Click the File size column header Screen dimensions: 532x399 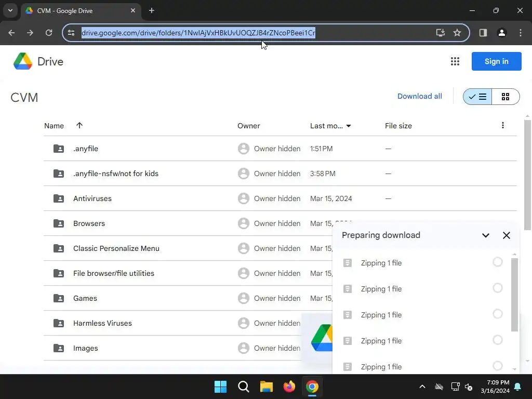coord(398,126)
